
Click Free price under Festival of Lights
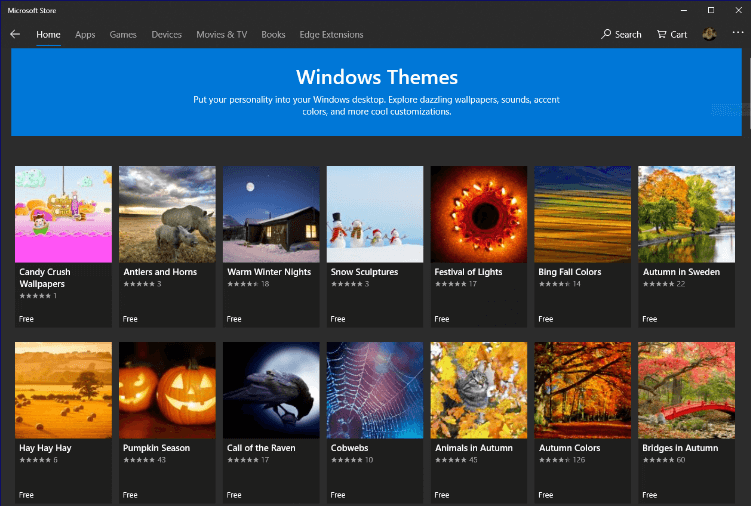coord(442,319)
